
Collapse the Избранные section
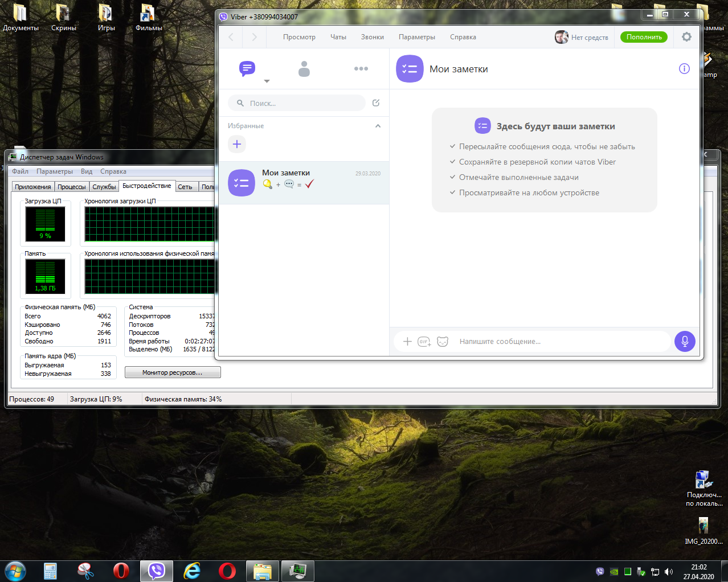click(x=378, y=126)
